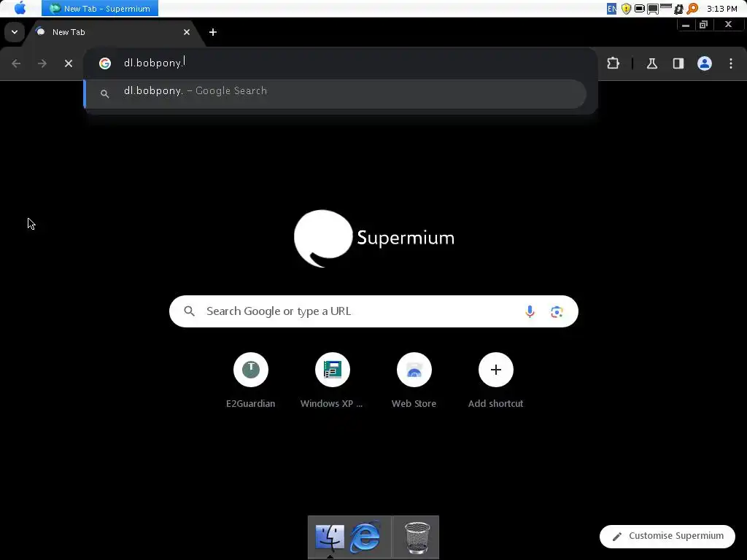This screenshot has width=747, height=560.
Task: Start voice search with microphone icon
Action: coord(530,311)
